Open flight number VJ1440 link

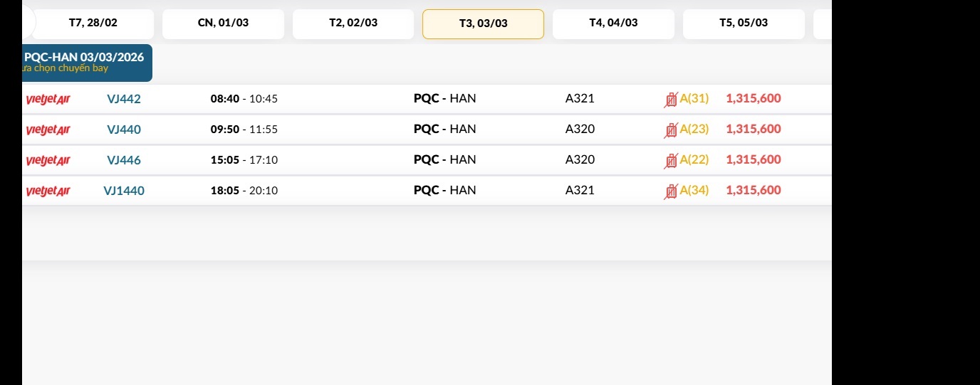pos(124,190)
